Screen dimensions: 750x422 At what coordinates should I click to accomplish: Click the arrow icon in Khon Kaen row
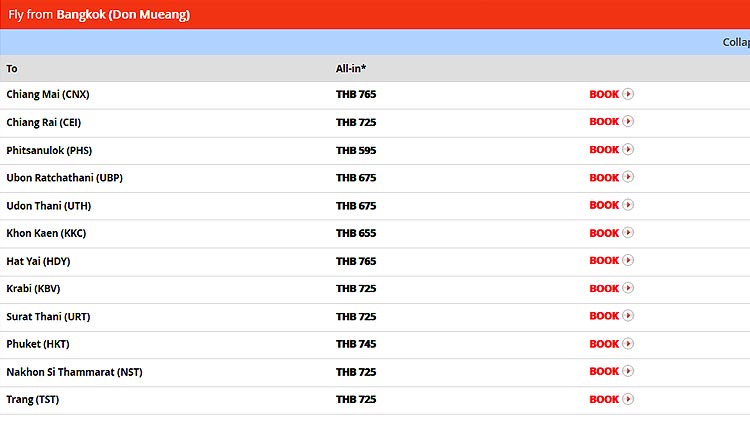628,233
